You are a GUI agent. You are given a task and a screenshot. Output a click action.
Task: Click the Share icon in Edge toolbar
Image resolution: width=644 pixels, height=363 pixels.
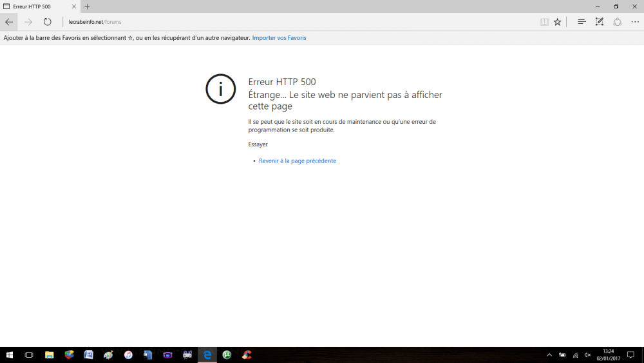click(618, 22)
